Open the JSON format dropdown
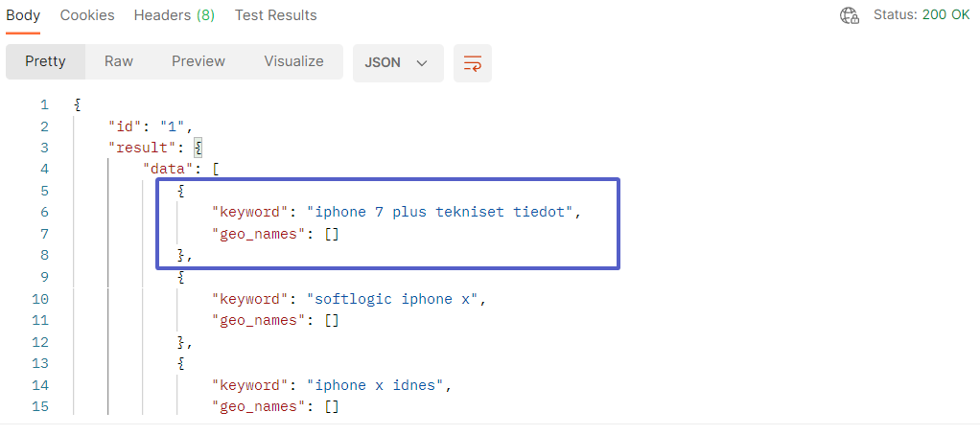 coord(397,62)
